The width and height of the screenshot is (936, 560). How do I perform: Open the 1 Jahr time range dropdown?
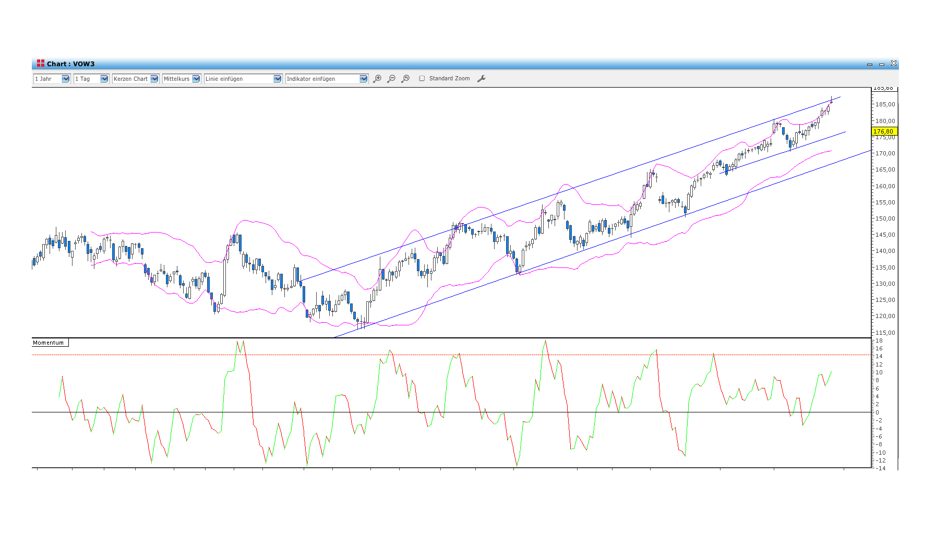pyautogui.click(x=52, y=79)
